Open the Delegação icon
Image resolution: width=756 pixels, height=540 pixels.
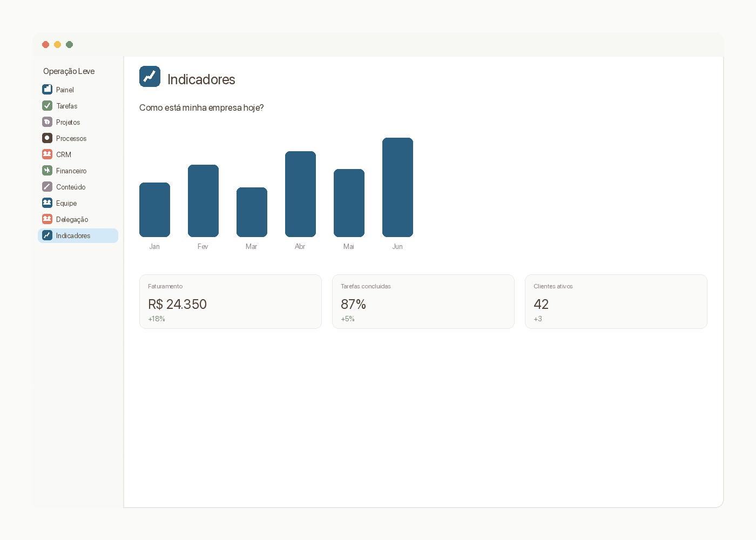coord(48,219)
